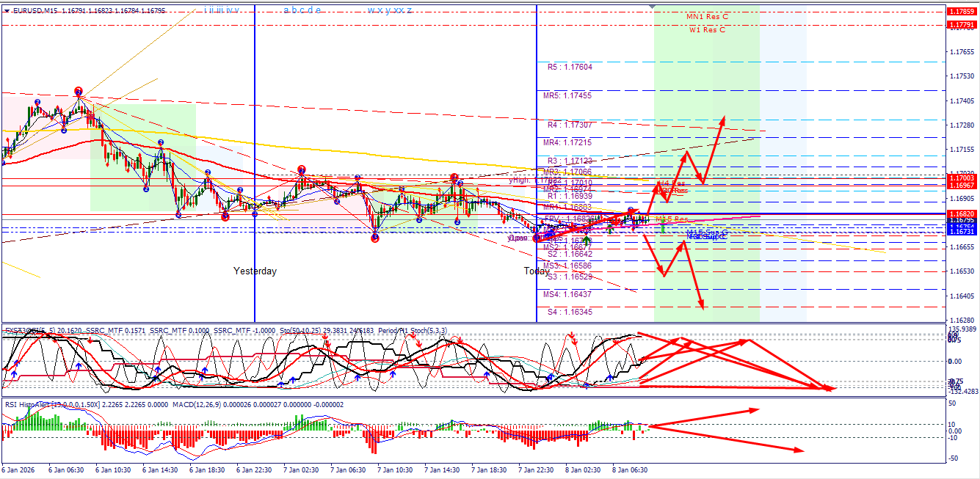Select the 'w x y xx z' wave labels
980x479 pixels.
(x=390, y=10)
